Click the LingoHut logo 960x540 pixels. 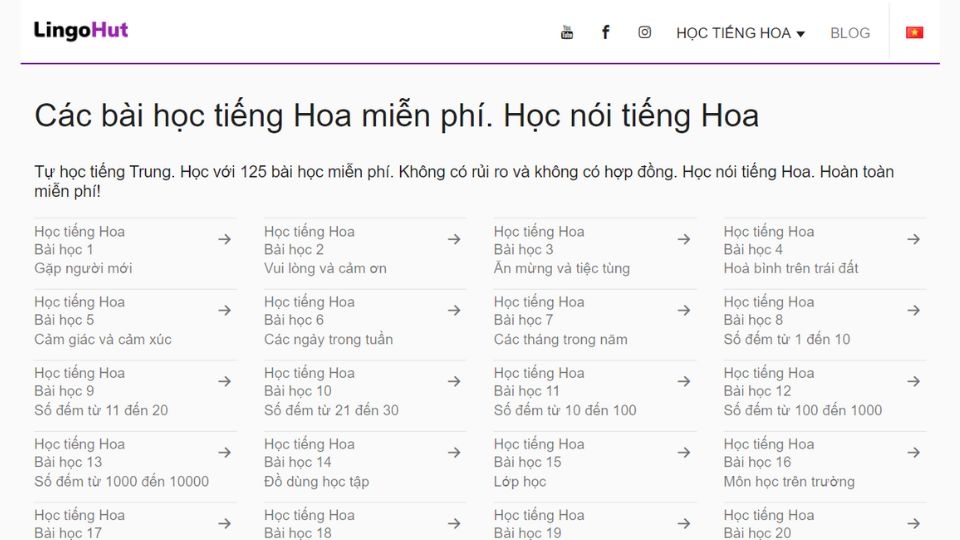pos(81,30)
